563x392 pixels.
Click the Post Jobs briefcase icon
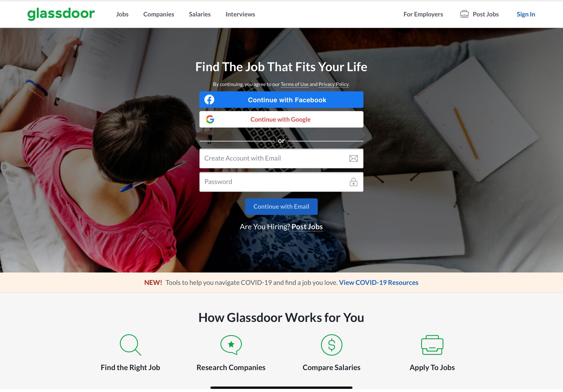[x=464, y=14]
